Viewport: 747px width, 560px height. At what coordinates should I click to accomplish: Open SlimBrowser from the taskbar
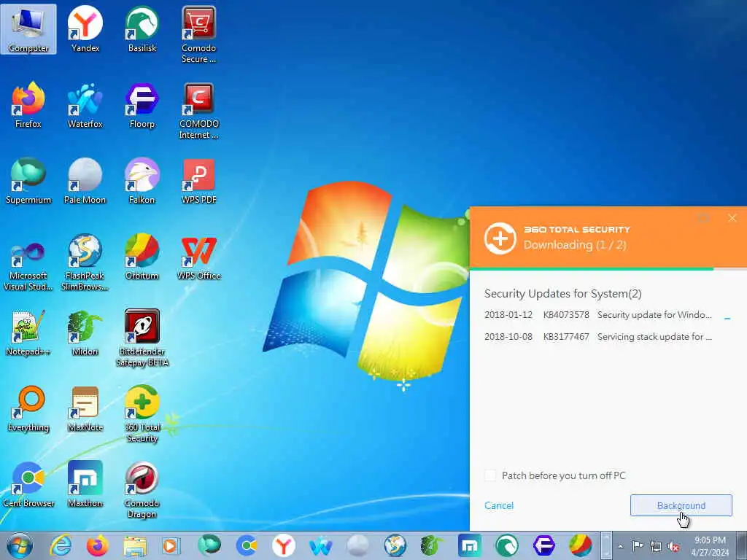tap(395, 545)
